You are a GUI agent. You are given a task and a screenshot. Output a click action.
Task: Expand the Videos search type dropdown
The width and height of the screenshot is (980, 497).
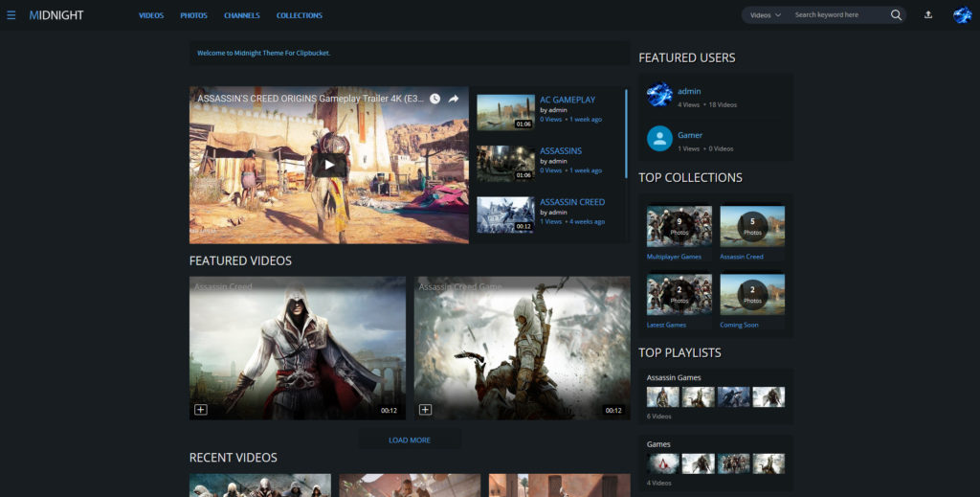(x=766, y=15)
